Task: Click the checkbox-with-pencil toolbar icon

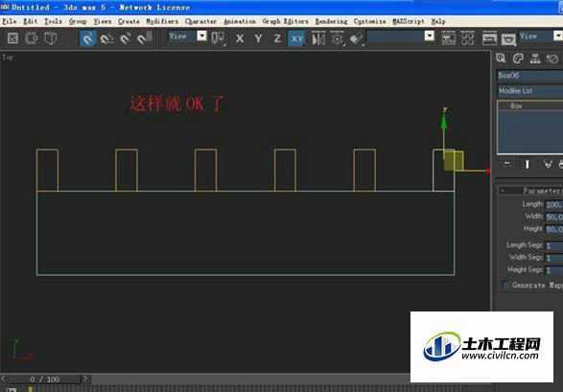Action: click(12, 38)
